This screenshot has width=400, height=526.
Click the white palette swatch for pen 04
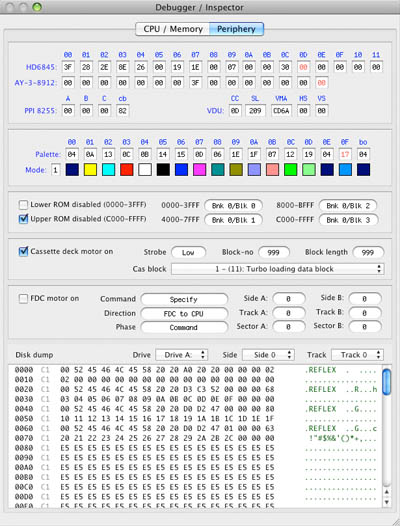(x=145, y=170)
